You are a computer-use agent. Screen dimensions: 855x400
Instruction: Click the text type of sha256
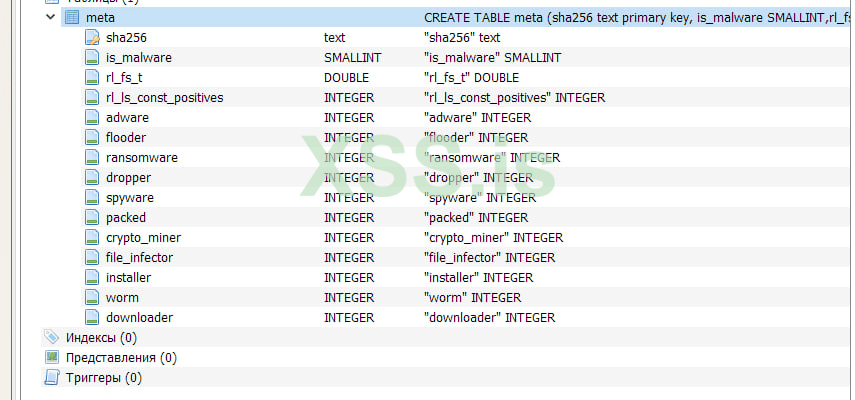tap(334, 38)
